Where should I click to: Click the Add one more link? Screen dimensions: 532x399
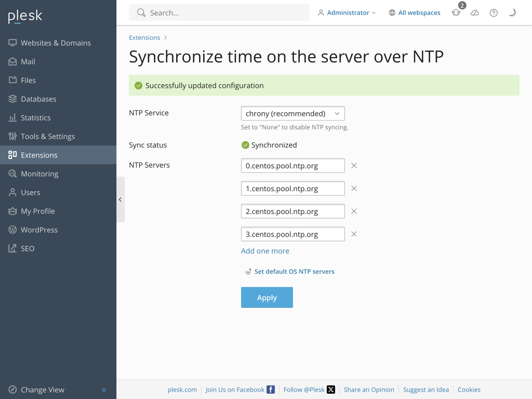[x=265, y=250]
